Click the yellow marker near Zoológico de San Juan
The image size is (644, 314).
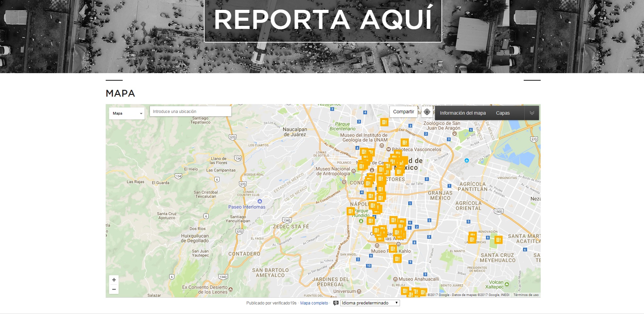(404, 143)
